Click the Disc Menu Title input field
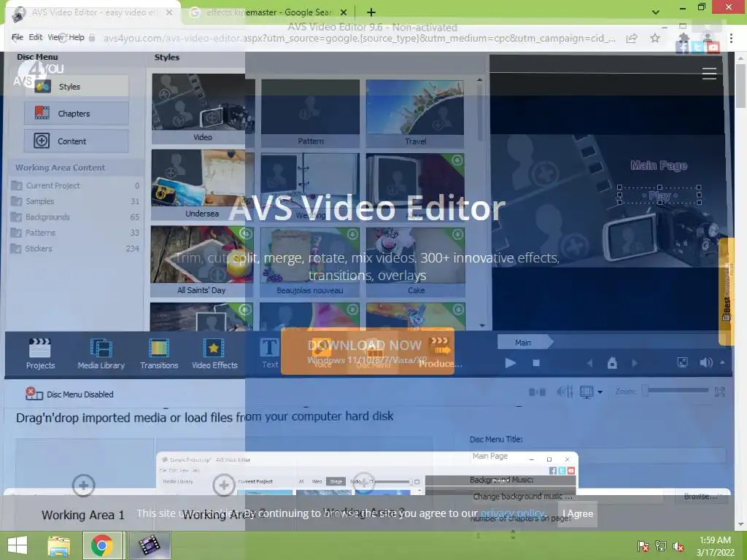 click(x=598, y=456)
